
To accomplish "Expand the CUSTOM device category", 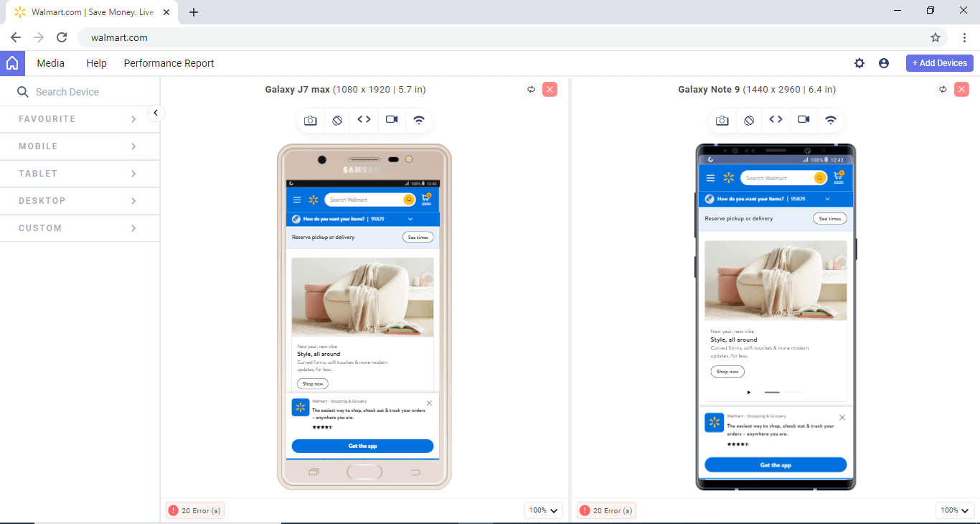I will pyautogui.click(x=80, y=228).
